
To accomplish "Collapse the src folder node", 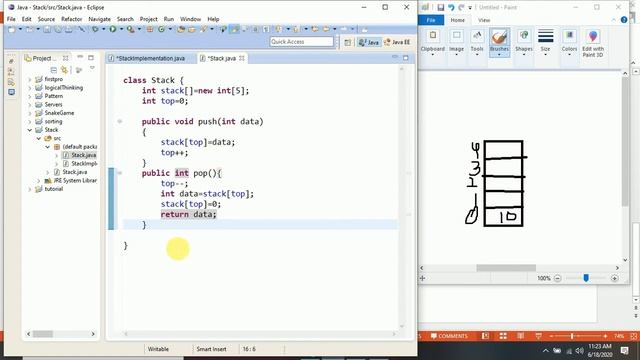I will pyautogui.click(x=39, y=138).
